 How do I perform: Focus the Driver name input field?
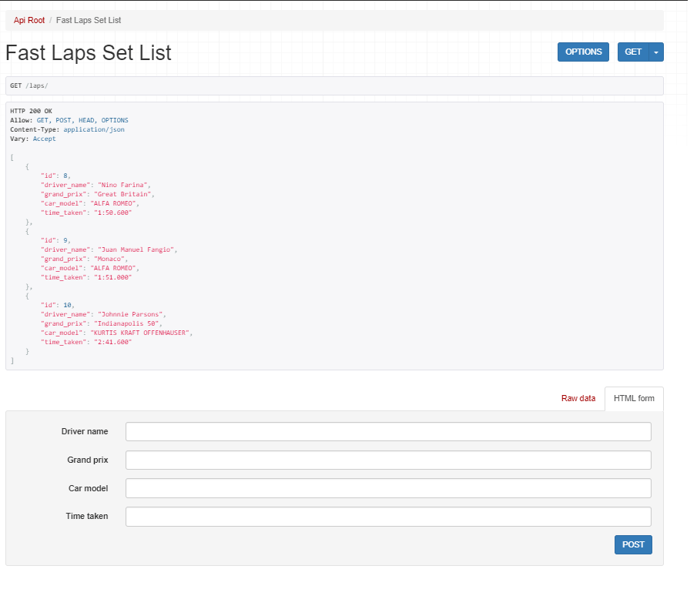point(388,431)
